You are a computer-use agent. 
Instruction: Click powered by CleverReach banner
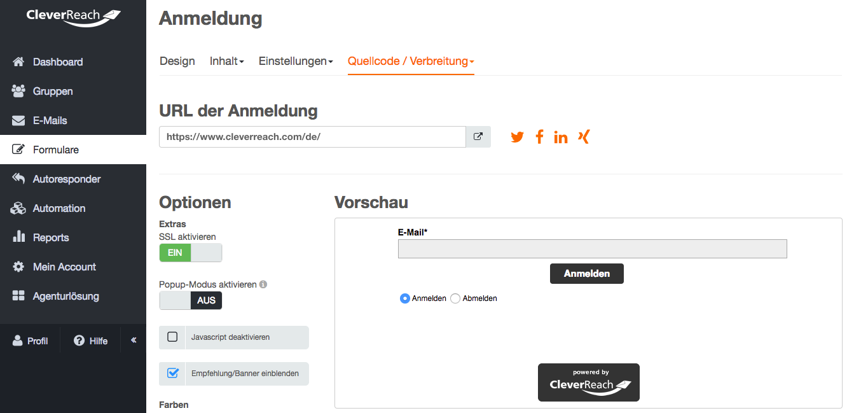click(x=589, y=382)
